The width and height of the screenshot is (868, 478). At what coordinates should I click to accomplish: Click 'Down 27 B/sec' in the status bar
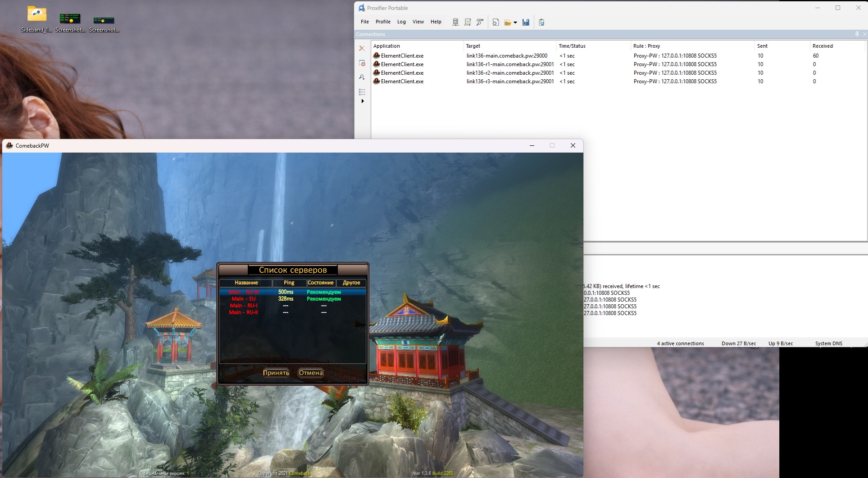[739, 343]
